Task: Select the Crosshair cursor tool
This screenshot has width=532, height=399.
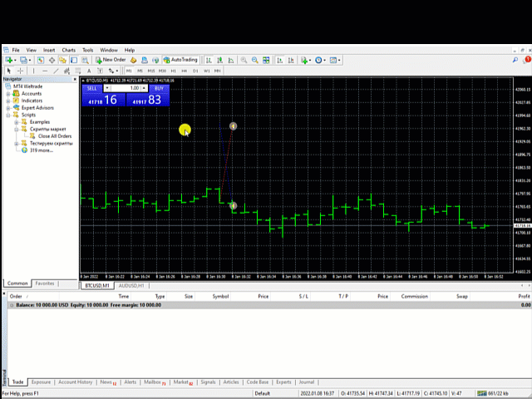Action: [x=20, y=71]
